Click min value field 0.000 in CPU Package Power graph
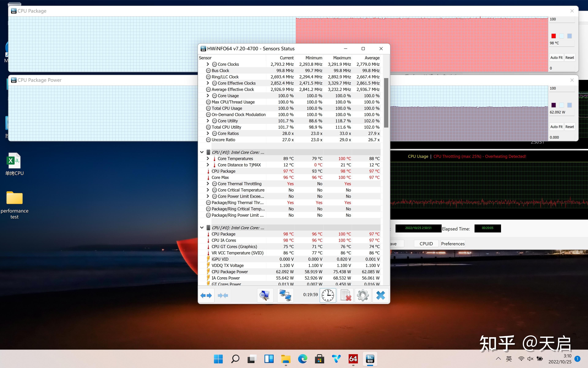This screenshot has height=368, width=588. 562,137
